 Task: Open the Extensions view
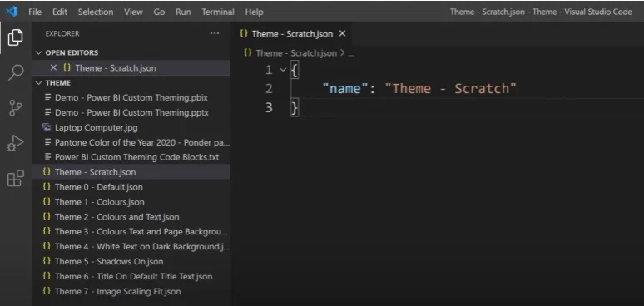pos(16,179)
